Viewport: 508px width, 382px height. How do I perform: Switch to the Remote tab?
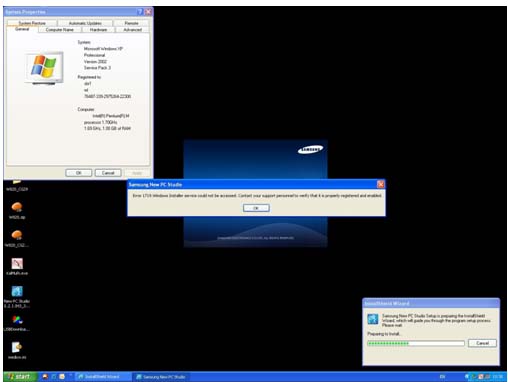[131, 23]
